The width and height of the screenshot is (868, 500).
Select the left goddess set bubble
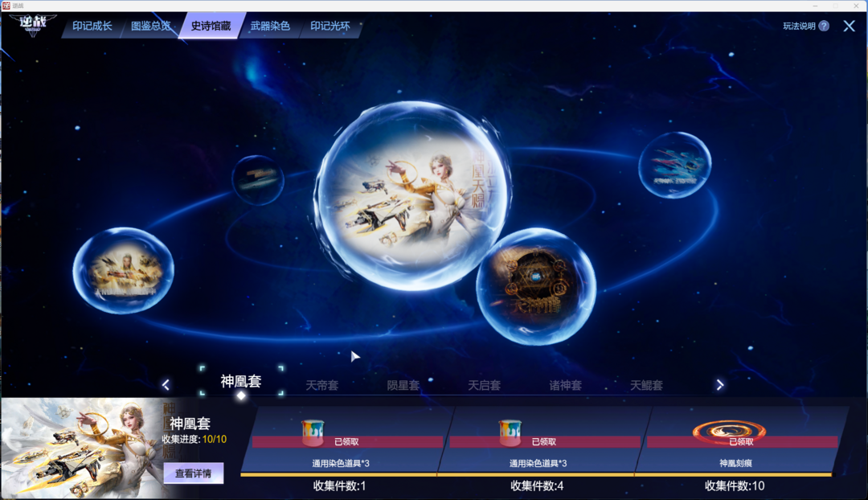[x=124, y=270]
